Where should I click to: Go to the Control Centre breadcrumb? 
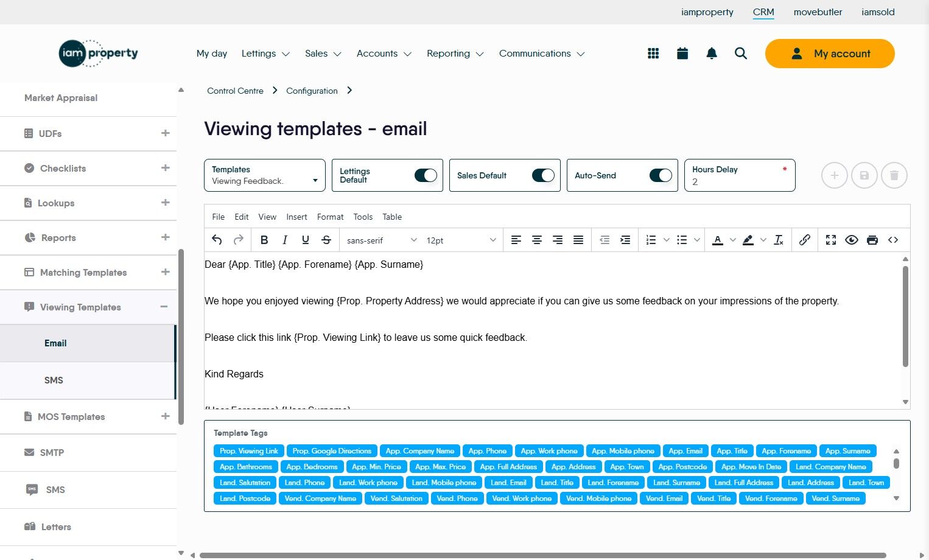click(235, 91)
